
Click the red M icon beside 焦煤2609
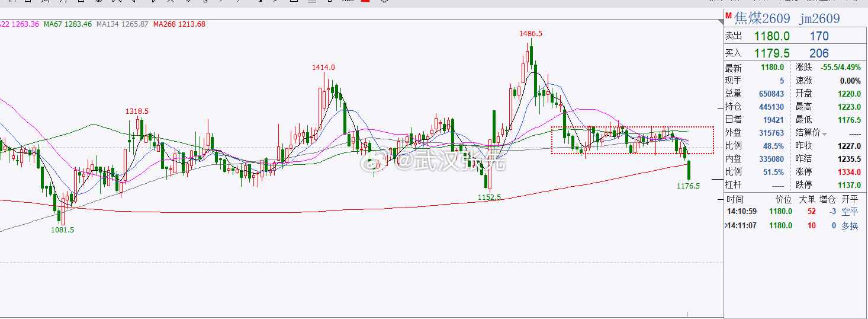pos(729,15)
